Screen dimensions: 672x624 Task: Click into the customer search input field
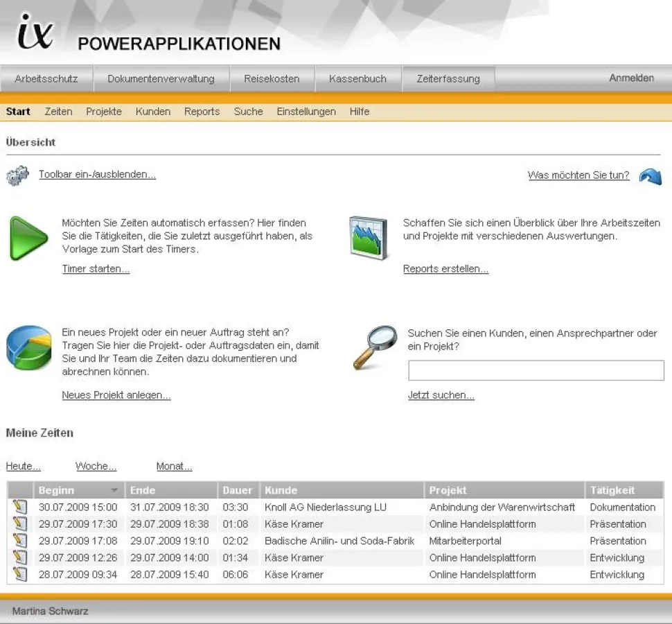(x=536, y=370)
